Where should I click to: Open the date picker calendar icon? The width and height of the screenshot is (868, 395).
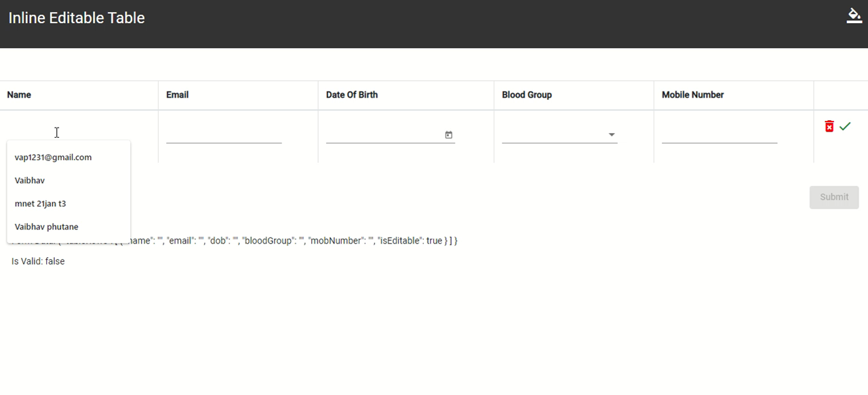(x=448, y=134)
